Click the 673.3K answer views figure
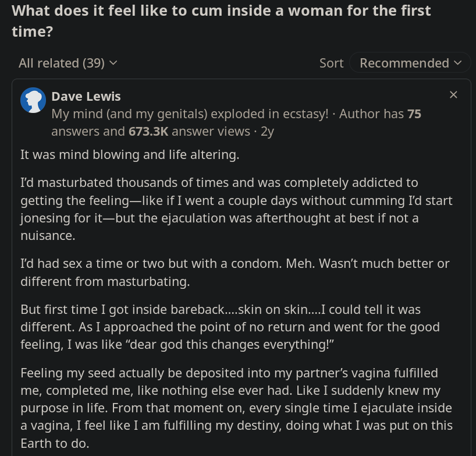This screenshot has height=456, width=476. pyautogui.click(x=148, y=132)
